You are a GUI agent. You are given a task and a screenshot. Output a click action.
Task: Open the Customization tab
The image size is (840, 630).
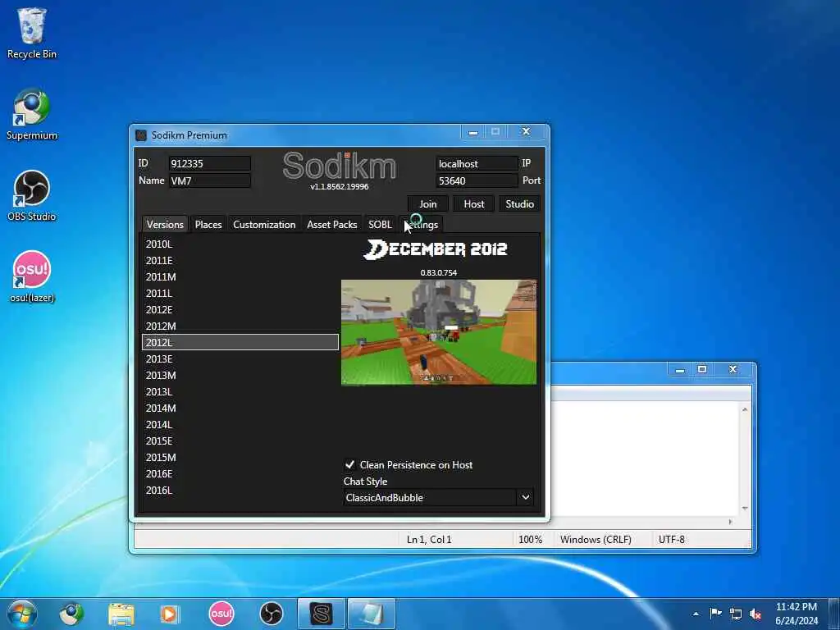(264, 225)
